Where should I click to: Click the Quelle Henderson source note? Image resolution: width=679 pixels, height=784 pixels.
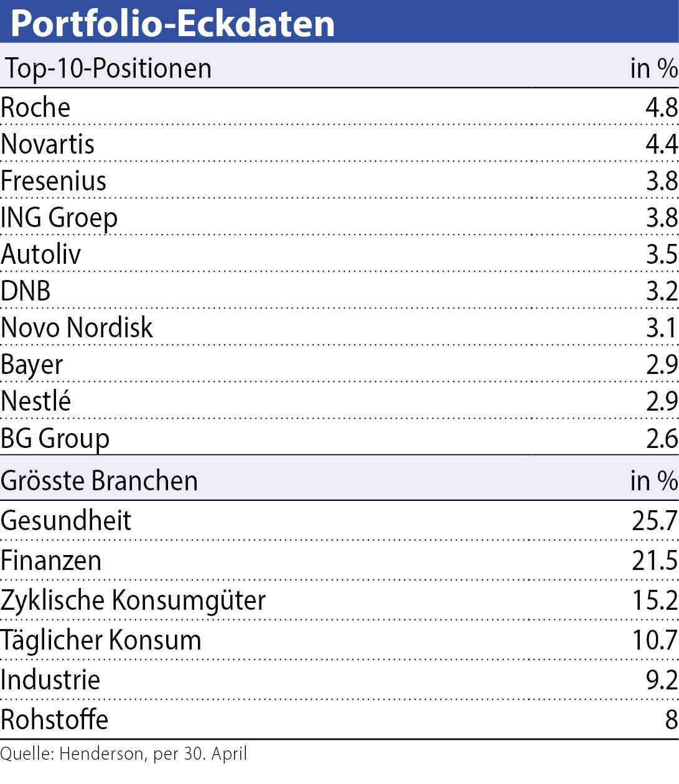point(124,754)
